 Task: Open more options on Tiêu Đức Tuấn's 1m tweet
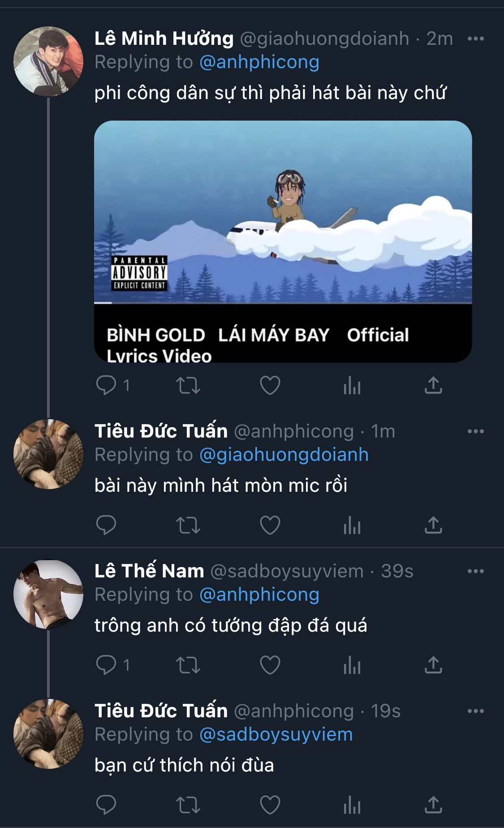point(475,431)
